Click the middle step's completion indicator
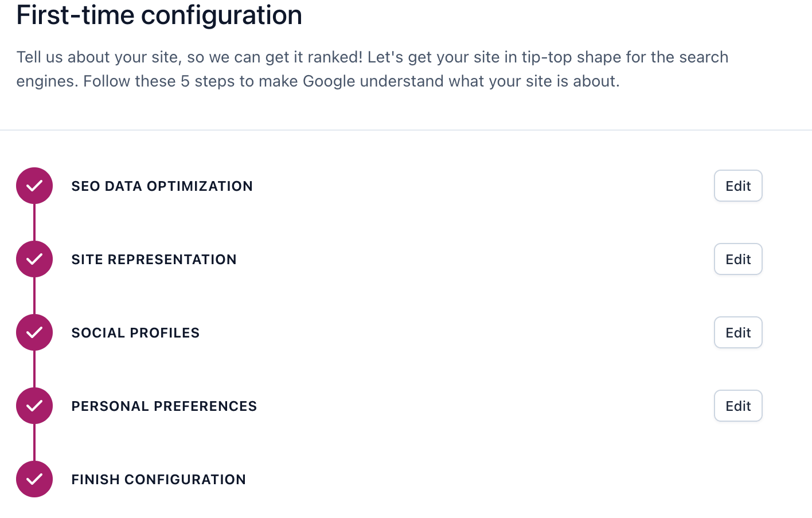Image resolution: width=812 pixels, height=518 pixels. (x=34, y=332)
